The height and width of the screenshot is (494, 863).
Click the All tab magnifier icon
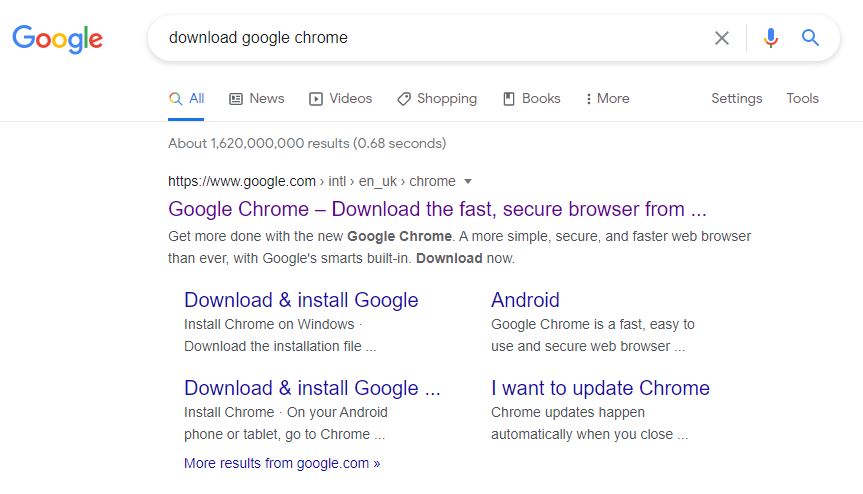click(175, 99)
